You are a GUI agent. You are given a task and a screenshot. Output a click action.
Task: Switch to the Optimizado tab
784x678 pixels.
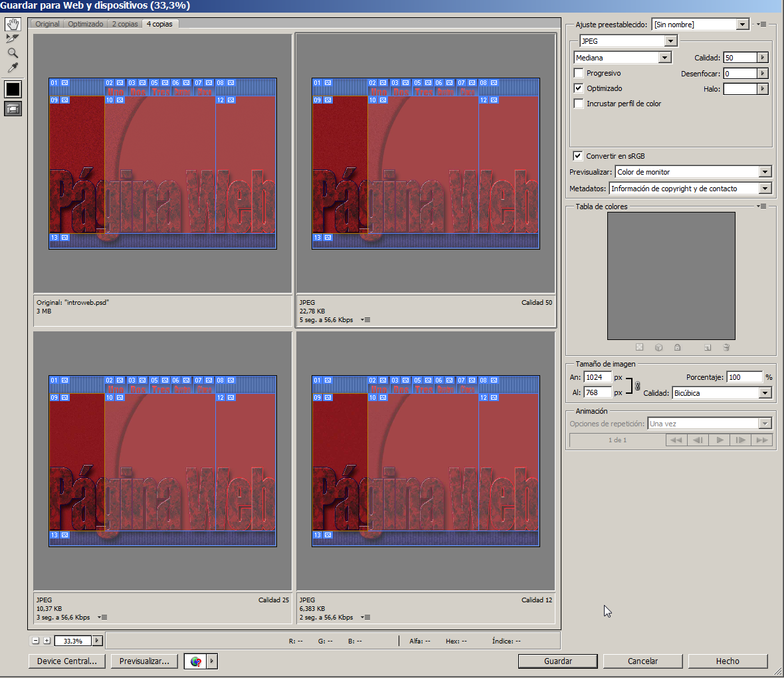click(86, 24)
